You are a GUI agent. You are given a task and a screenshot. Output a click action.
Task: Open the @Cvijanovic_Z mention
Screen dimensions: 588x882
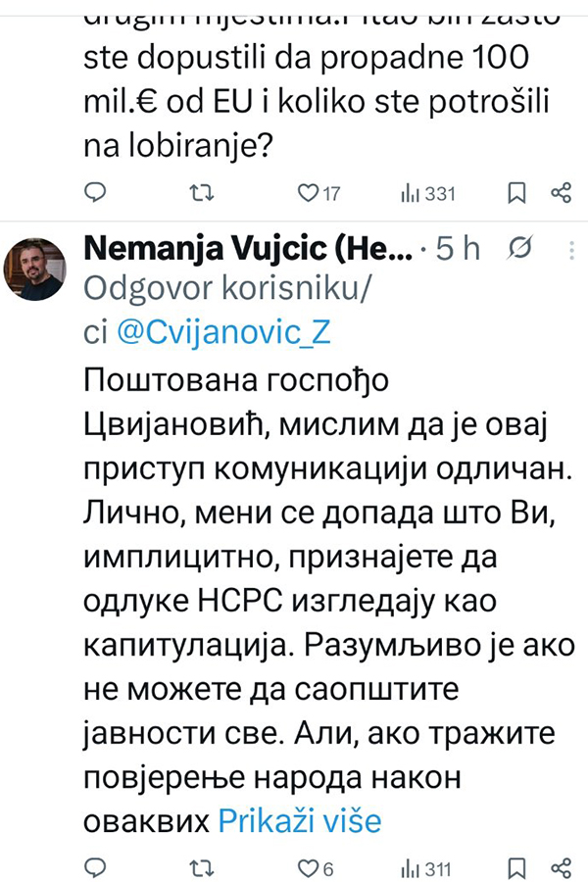225,333
